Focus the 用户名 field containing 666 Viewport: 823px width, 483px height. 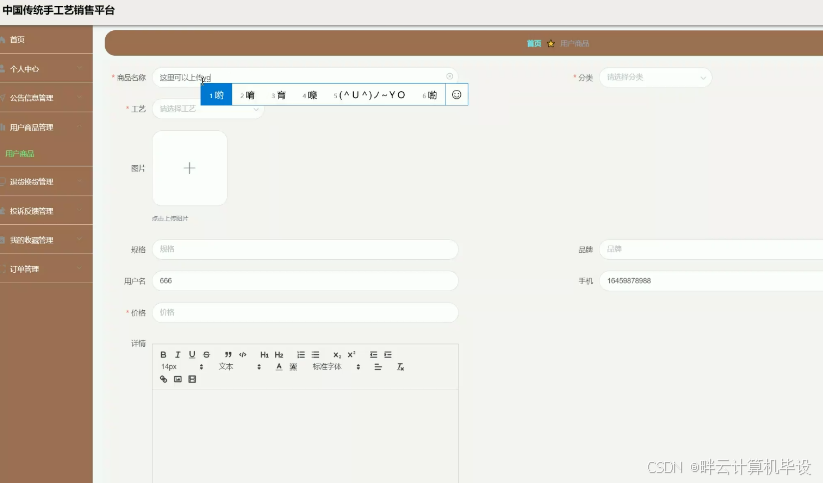(x=305, y=281)
